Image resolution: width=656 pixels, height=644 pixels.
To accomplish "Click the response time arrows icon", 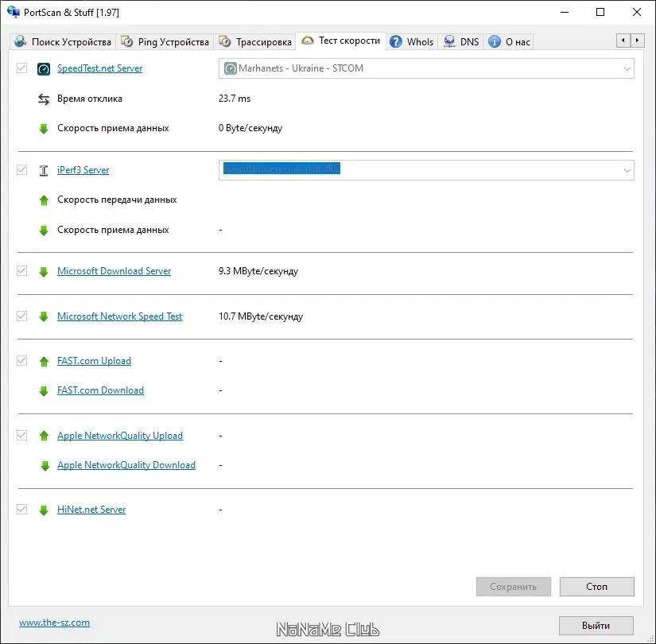I will (44, 99).
